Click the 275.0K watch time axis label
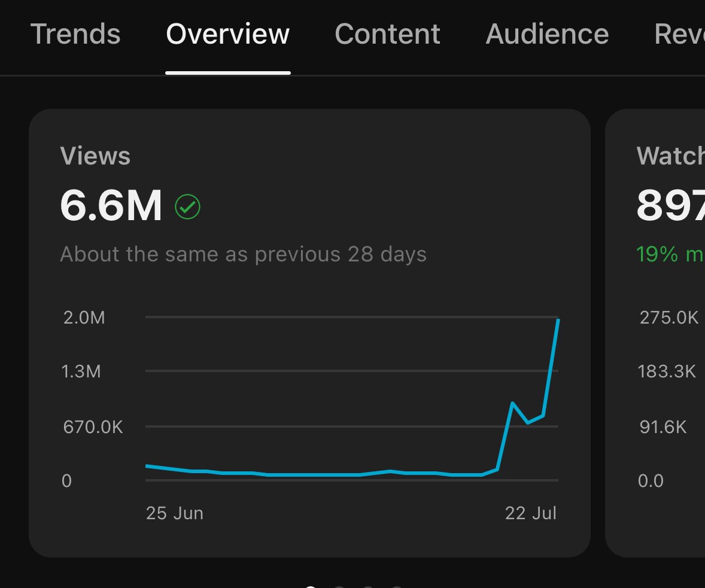705x588 pixels. point(669,318)
